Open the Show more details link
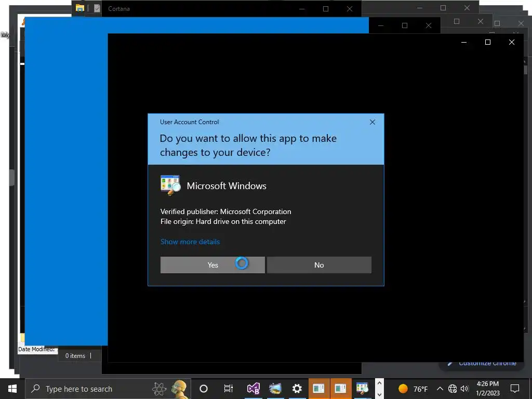532x399 pixels. (190, 242)
